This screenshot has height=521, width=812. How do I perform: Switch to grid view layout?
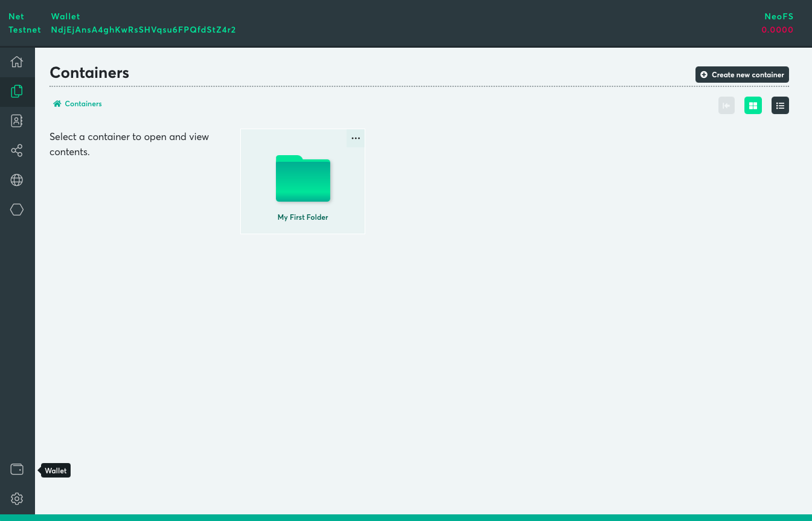(753, 106)
